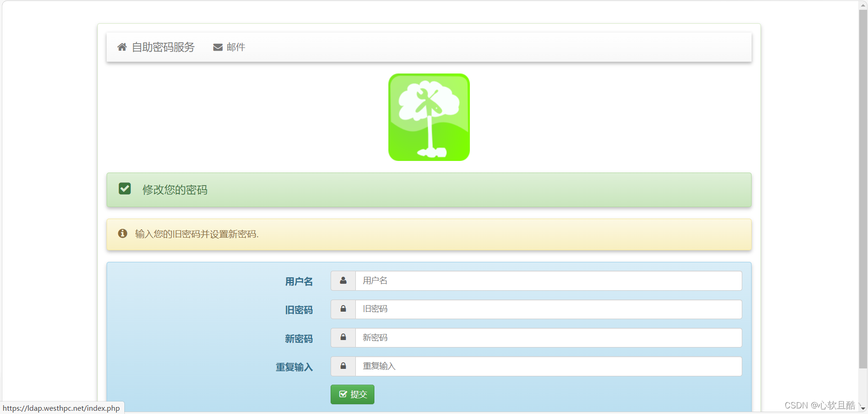Click the lock icon beside the 旧密码 field
This screenshot has height=414, width=868.
tap(343, 309)
